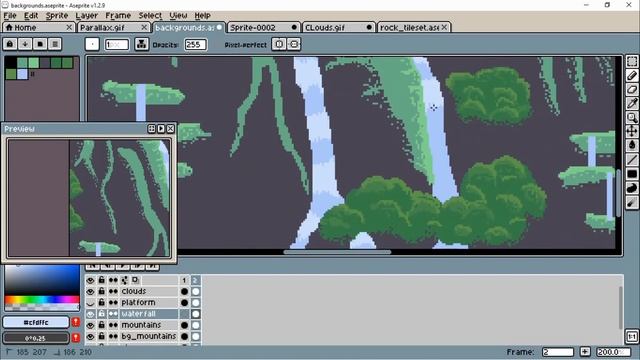Image resolution: width=640 pixels, height=360 pixels.
Task: Center the Preview window view
Action: [151, 129]
